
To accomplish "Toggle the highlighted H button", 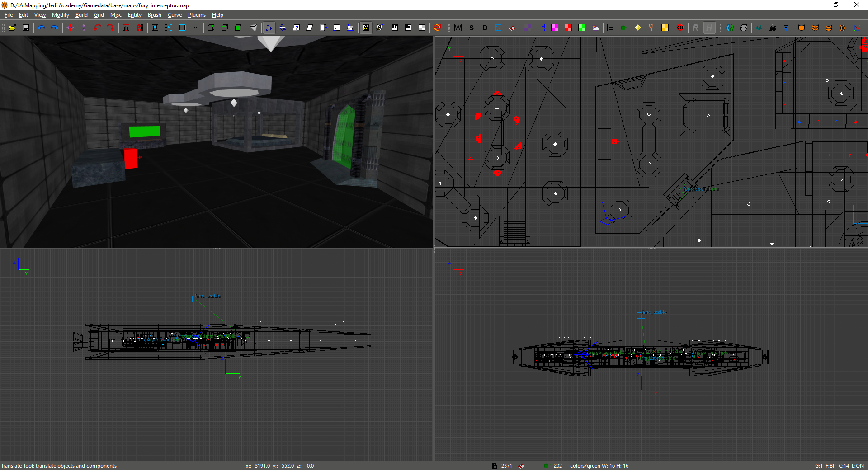I will (709, 28).
